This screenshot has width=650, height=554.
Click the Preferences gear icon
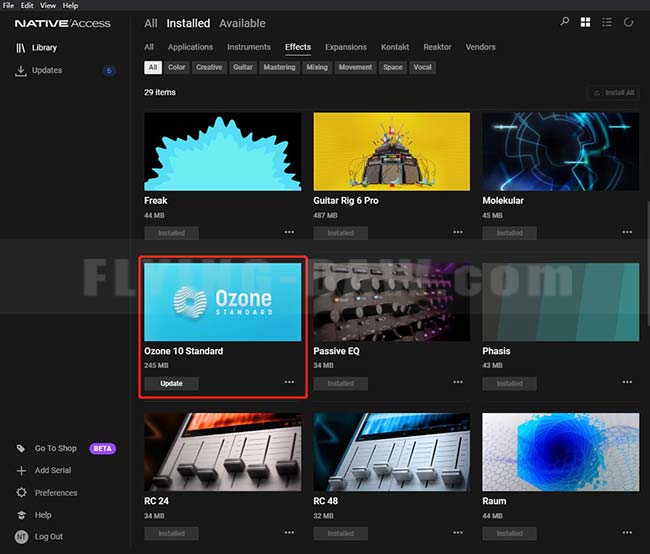pos(21,493)
